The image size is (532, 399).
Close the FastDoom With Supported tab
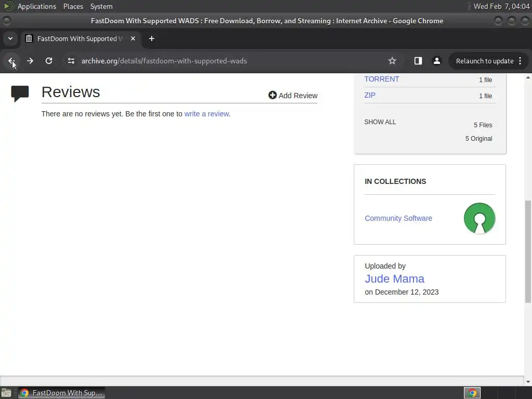pyautogui.click(x=133, y=38)
